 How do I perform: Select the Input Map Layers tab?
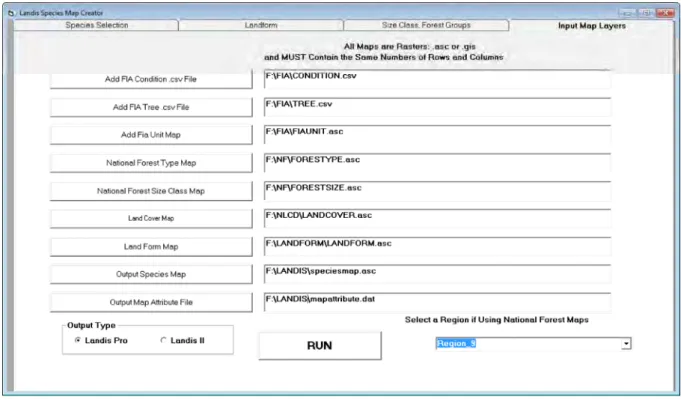coord(592,26)
